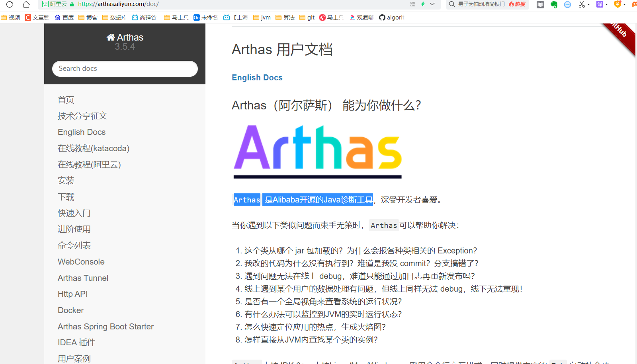637x364 pixels.
Task: Open WebConsole in the sidebar
Action: 81,262
